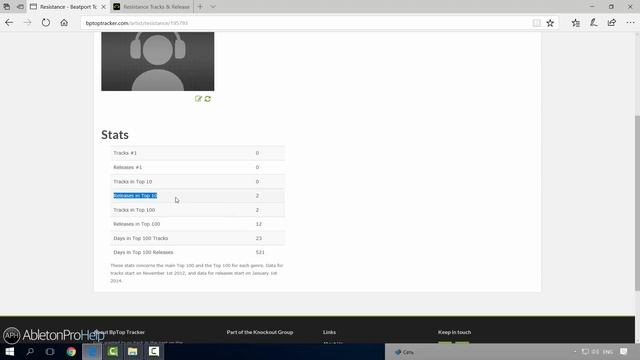Refresh the current page
640x360 pixels.
click(46, 23)
